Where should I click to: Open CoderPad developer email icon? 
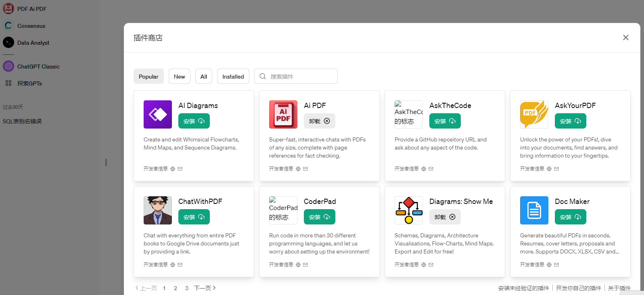point(305,265)
